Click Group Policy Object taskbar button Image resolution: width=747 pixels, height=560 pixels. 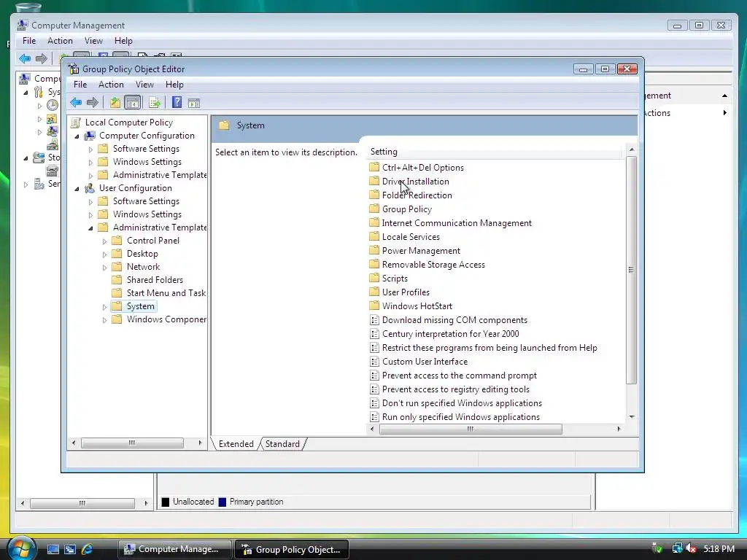coord(292,549)
